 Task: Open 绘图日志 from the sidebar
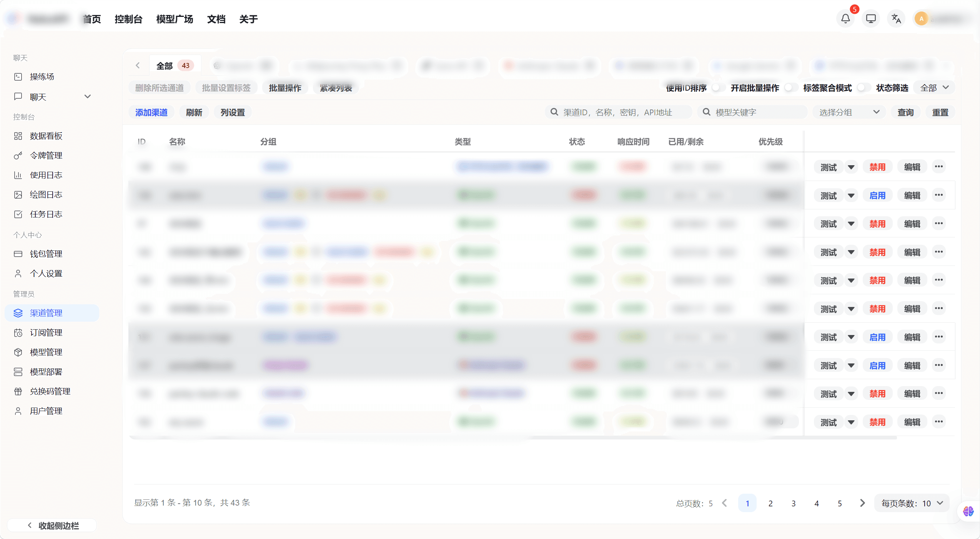tap(45, 194)
